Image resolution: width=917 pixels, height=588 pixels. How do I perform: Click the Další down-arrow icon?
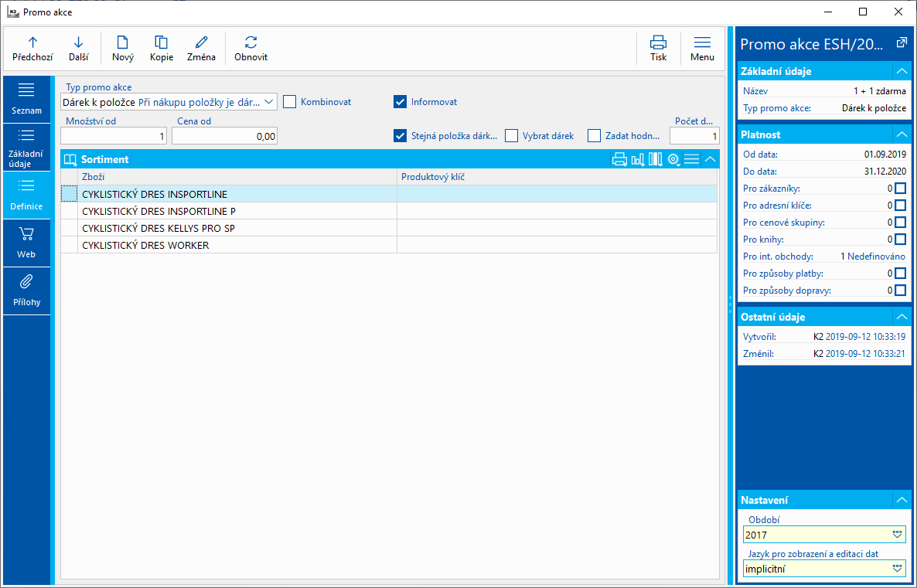click(x=78, y=42)
